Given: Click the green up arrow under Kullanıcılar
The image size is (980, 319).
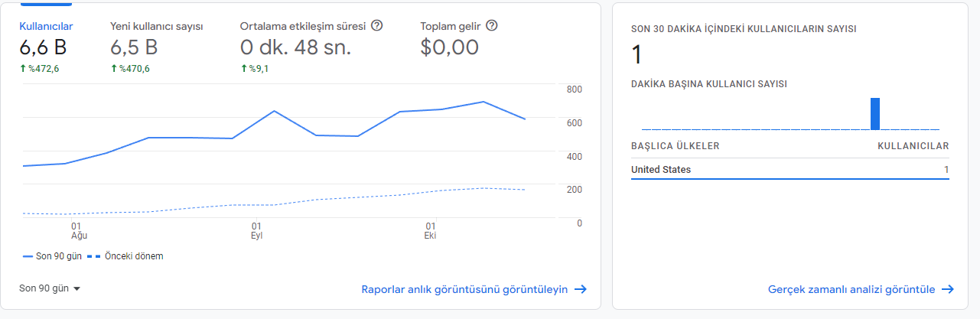Looking at the screenshot, I should 23,69.
